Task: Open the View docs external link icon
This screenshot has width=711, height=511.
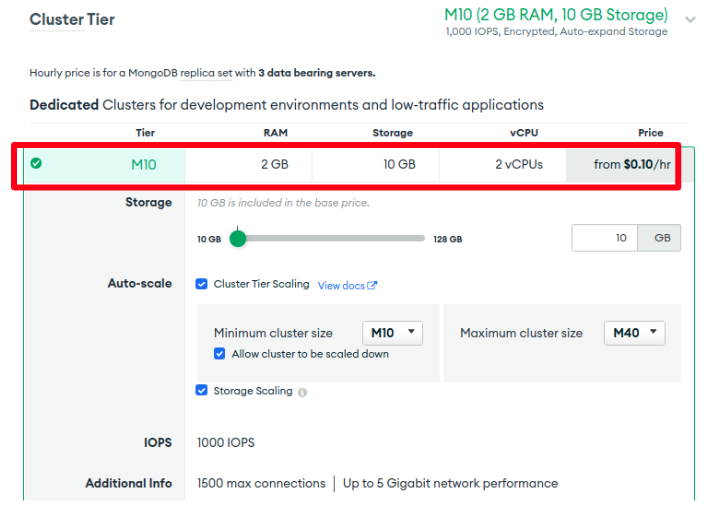Action: point(372,285)
